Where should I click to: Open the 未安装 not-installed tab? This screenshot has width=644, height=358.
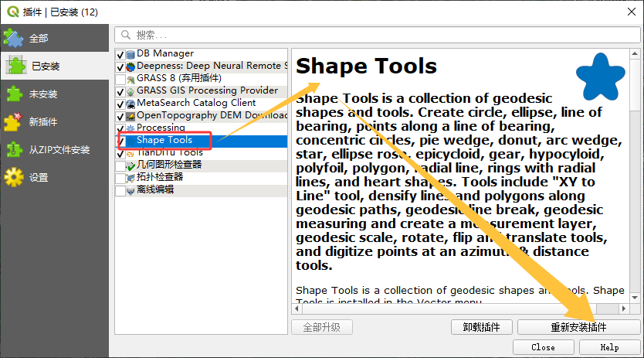tap(55, 94)
